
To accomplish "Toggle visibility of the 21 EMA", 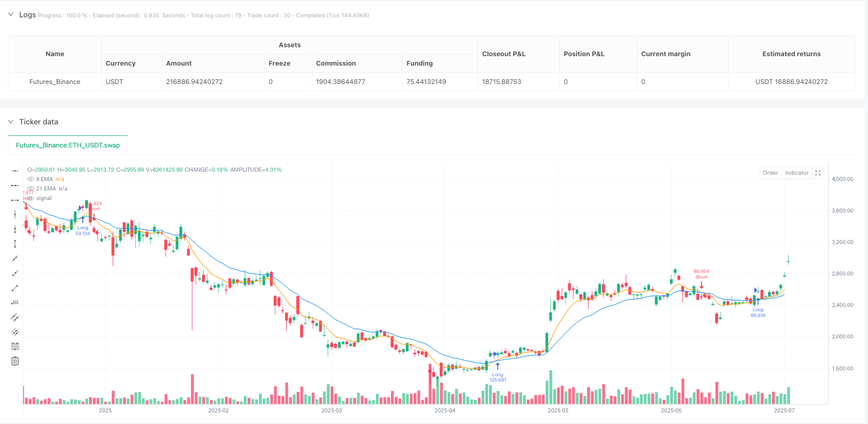I will (x=31, y=188).
